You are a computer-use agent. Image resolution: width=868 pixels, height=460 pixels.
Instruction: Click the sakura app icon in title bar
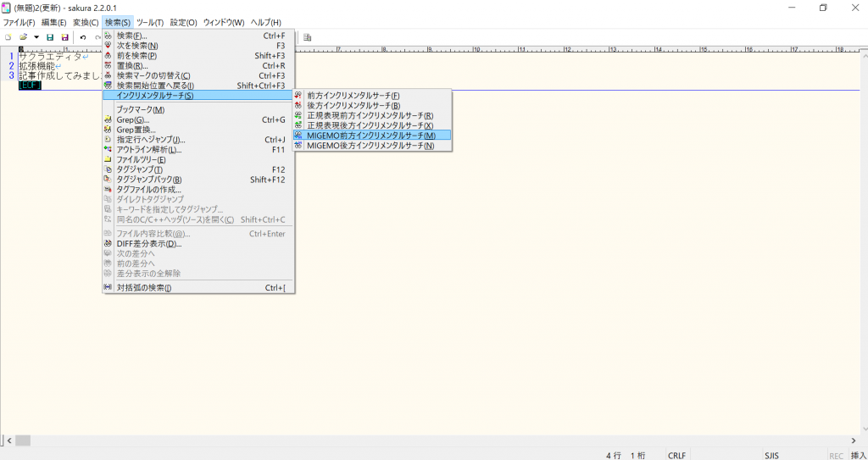point(7,8)
